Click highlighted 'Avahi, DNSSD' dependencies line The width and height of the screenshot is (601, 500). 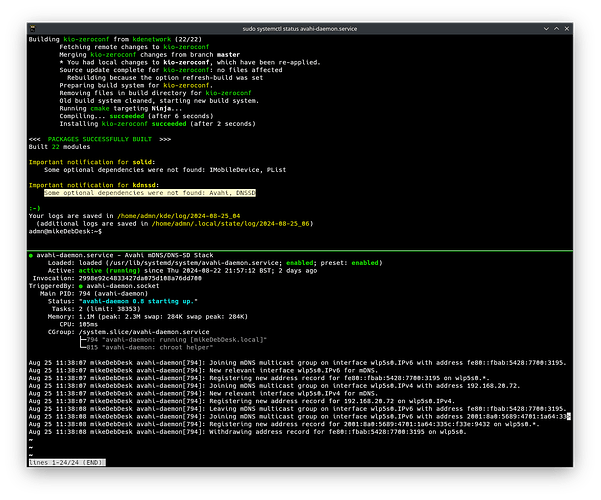point(149,193)
